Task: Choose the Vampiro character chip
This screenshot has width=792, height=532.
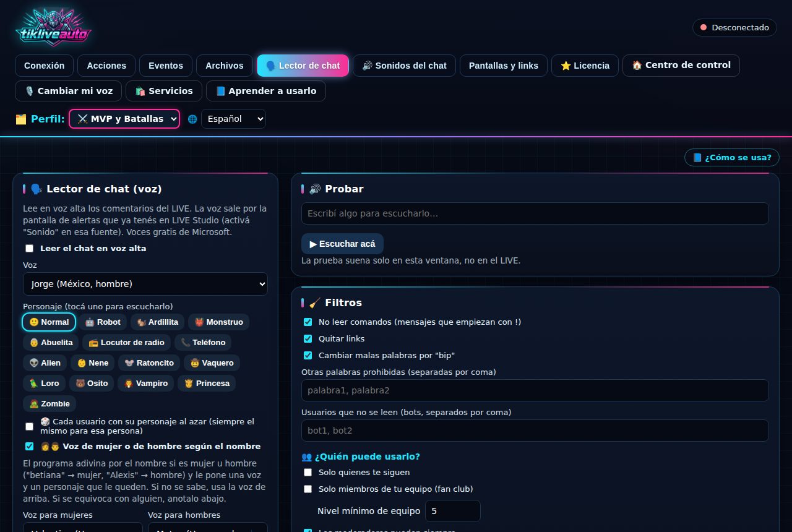Action: click(146, 383)
